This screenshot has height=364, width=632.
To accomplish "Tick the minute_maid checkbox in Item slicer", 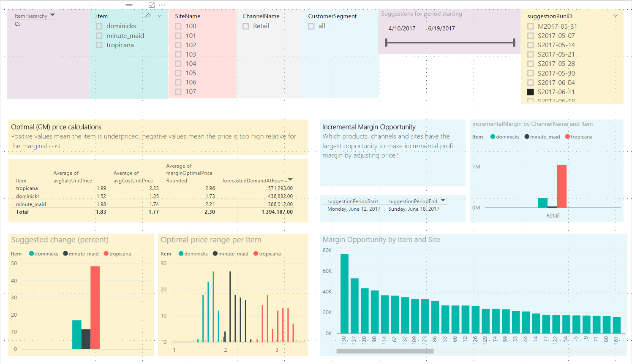I will coord(99,36).
